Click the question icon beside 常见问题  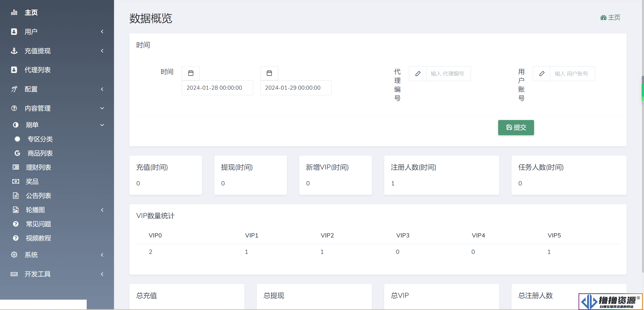[x=16, y=224]
